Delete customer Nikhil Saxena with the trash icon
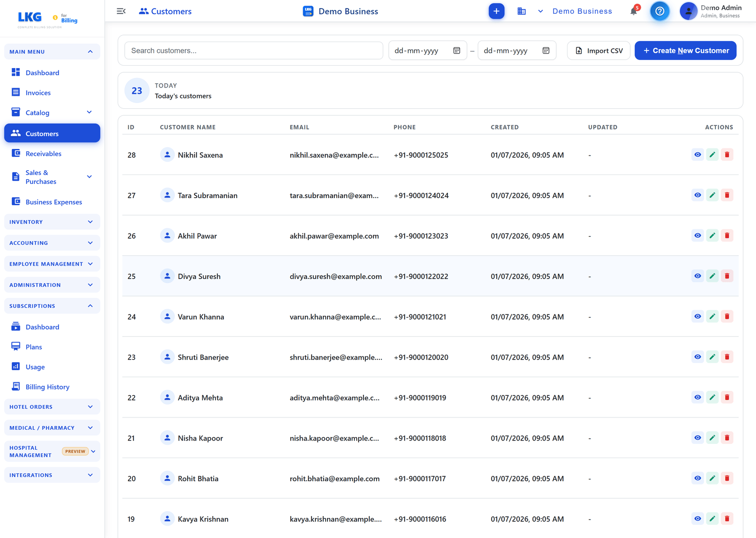Viewport: 756px width, 538px height. click(727, 155)
